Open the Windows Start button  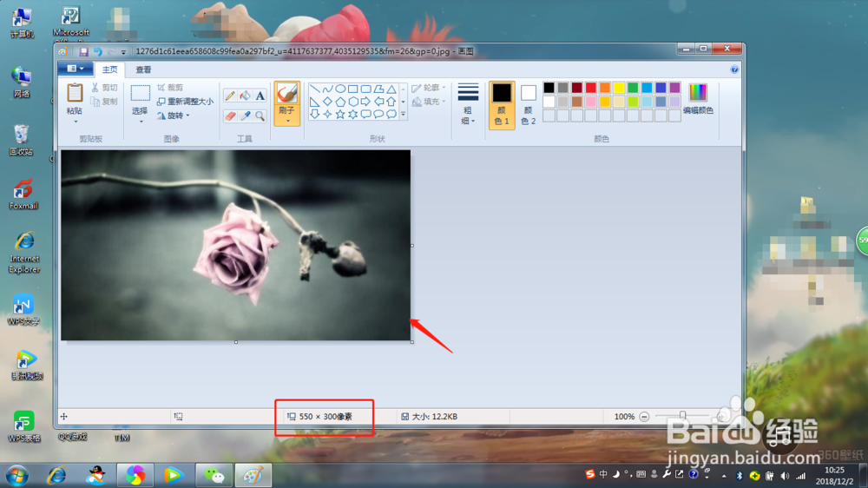(x=17, y=475)
